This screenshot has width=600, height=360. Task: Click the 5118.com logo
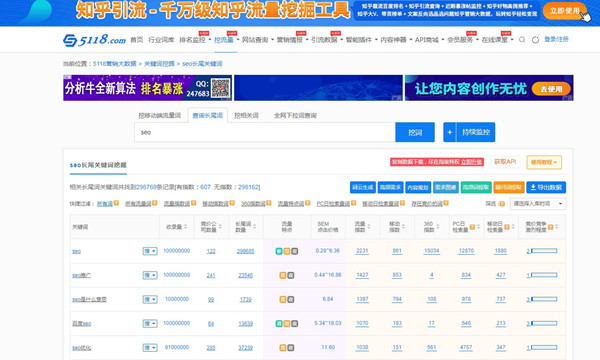pos(94,40)
